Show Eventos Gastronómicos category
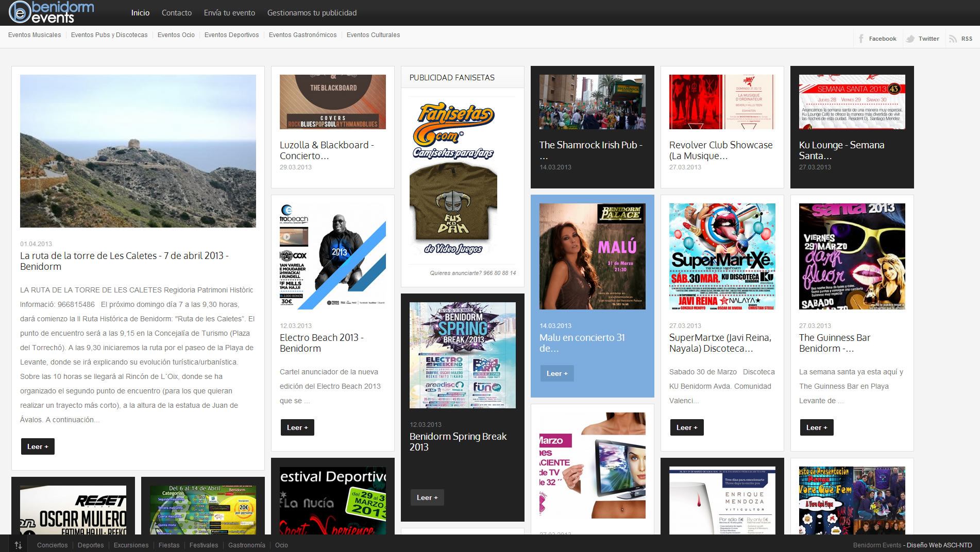The width and height of the screenshot is (980, 552). tap(302, 35)
